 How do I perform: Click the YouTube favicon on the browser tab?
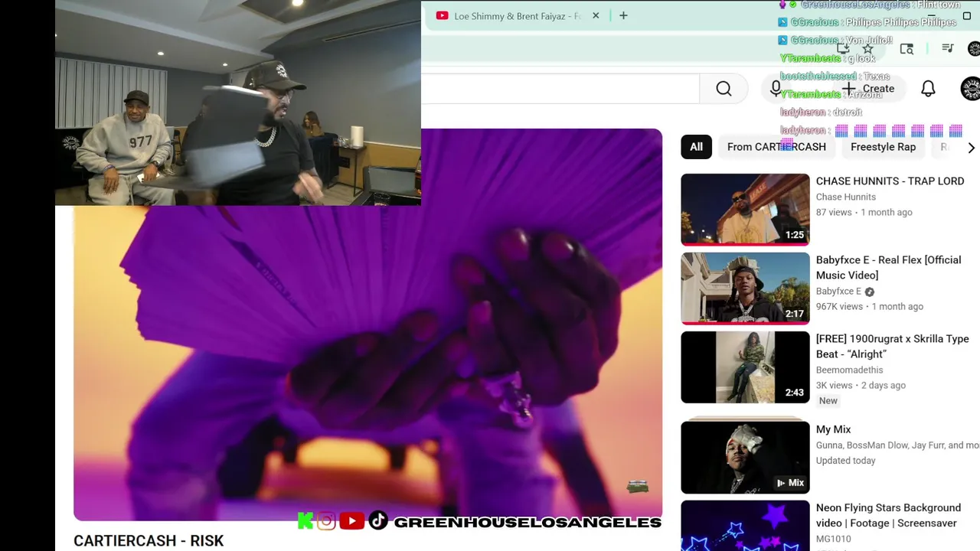click(x=442, y=15)
